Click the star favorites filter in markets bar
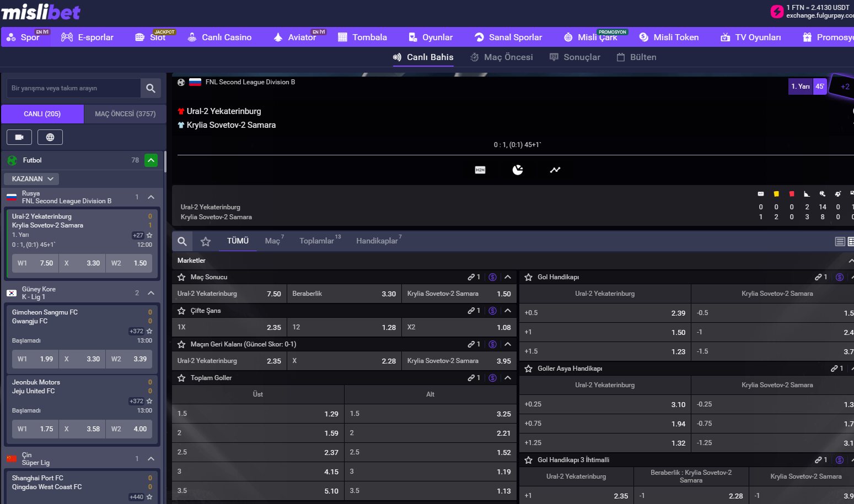 point(206,241)
